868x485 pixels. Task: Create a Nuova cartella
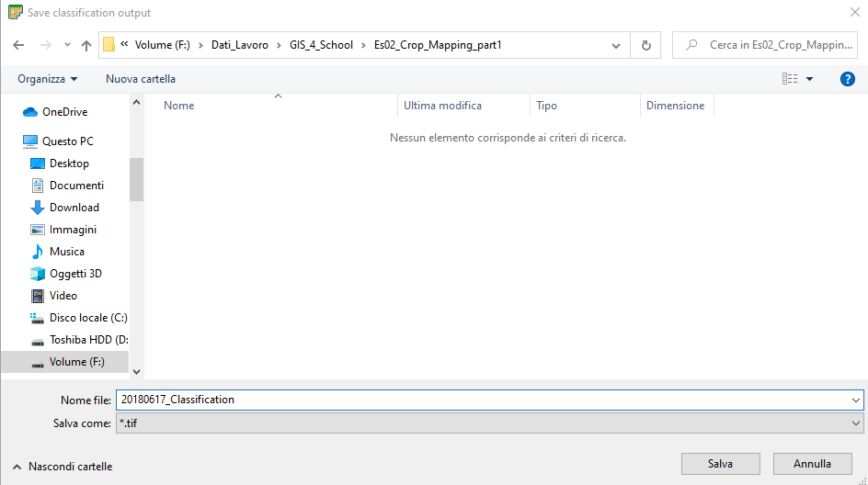point(141,79)
